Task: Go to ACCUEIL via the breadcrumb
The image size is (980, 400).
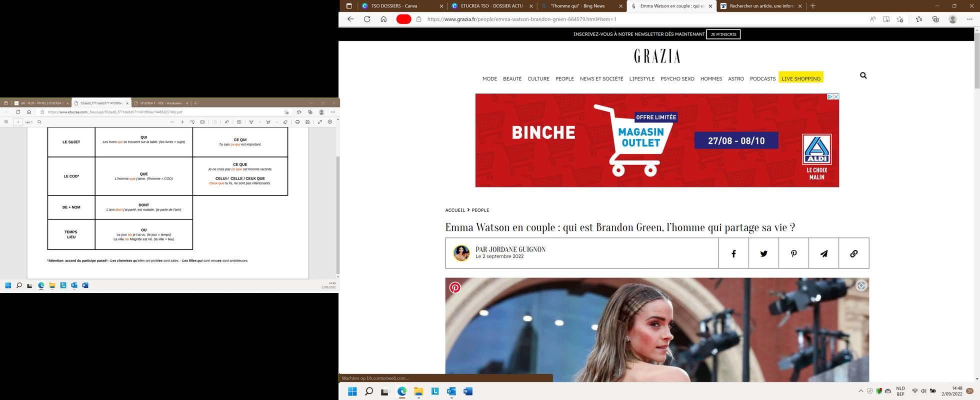Action: 455,210
